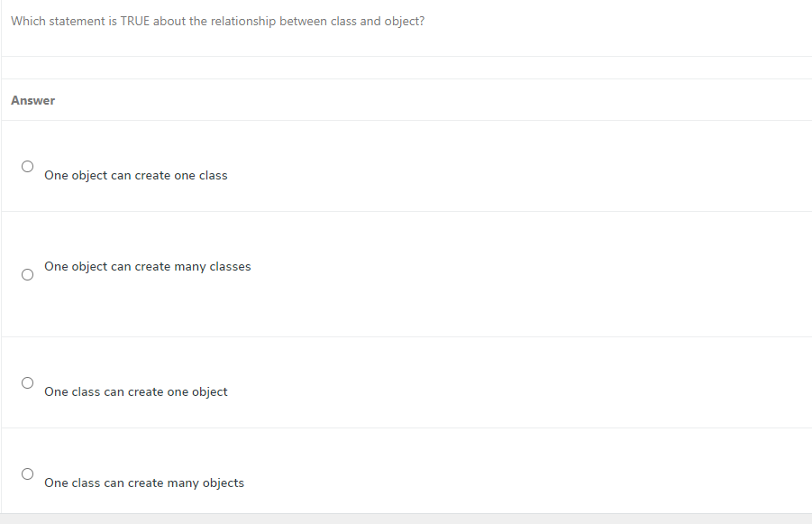Viewport: 812px width, 524px height.
Task: Click the empty row between question and Answer heading
Action: click(x=406, y=68)
